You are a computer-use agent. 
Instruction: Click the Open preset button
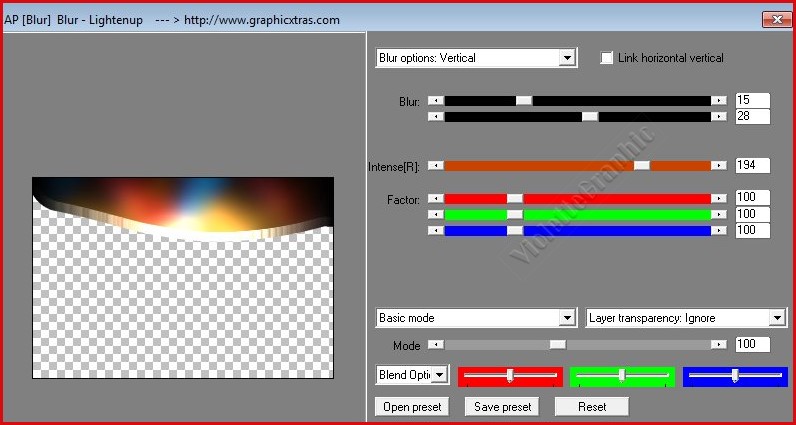[x=412, y=407]
